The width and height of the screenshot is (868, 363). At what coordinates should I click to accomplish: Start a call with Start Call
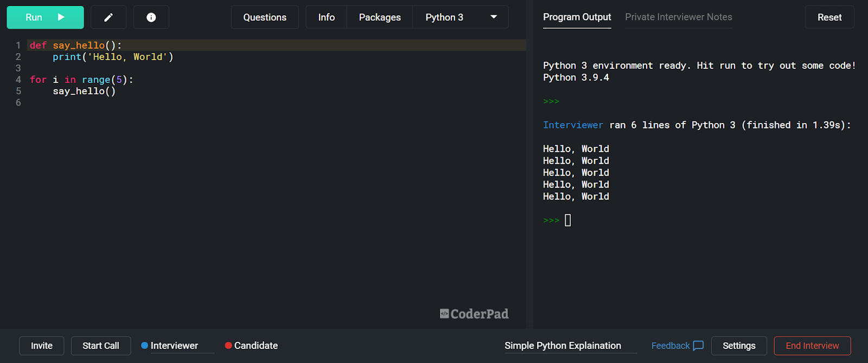pyautogui.click(x=101, y=346)
